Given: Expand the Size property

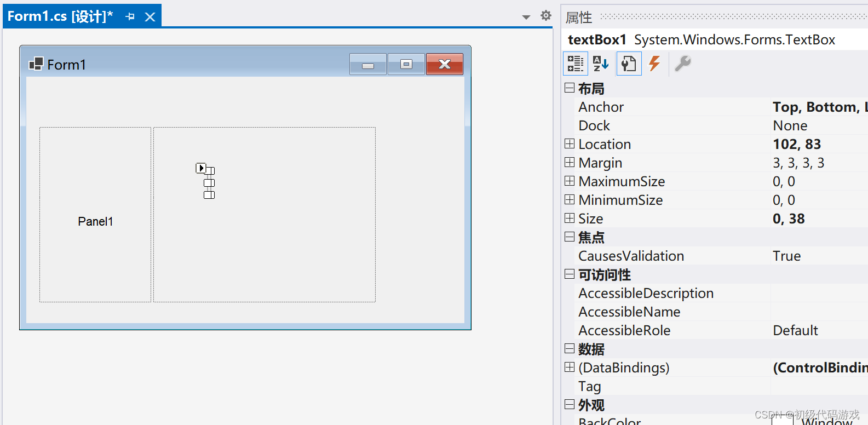Looking at the screenshot, I should 570,219.
